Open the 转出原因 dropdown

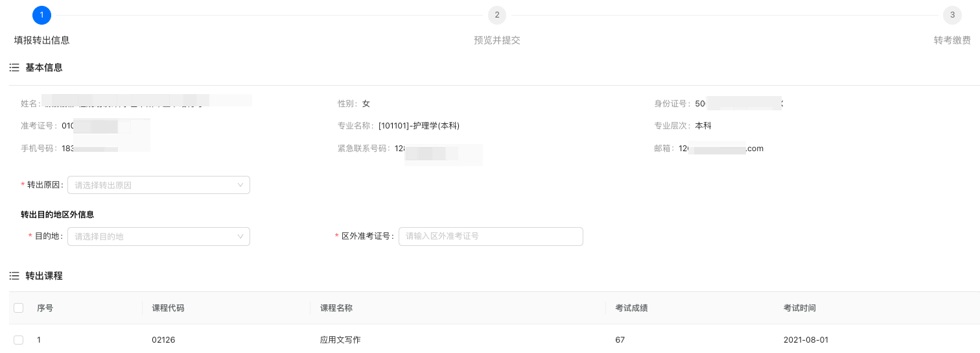coord(158,185)
